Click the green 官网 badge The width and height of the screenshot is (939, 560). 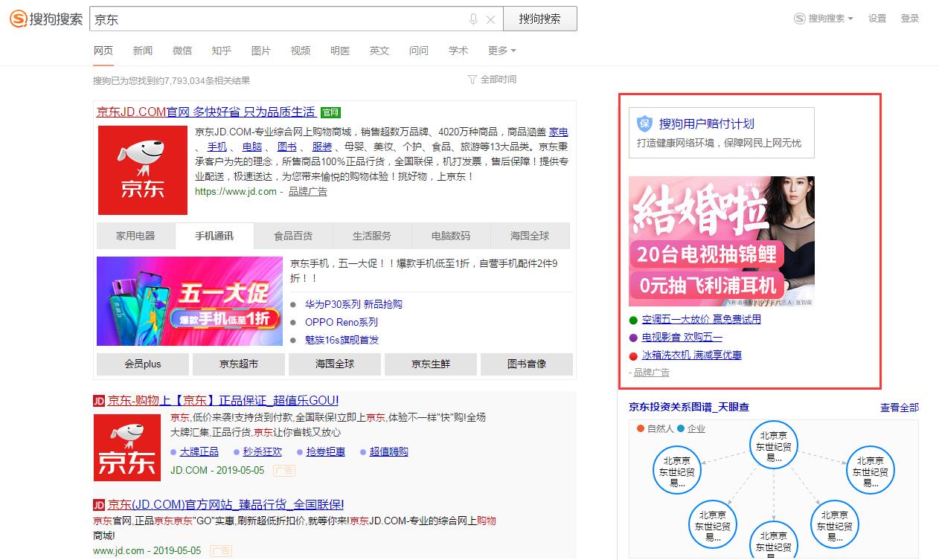pyautogui.click(x=330, y=111)
